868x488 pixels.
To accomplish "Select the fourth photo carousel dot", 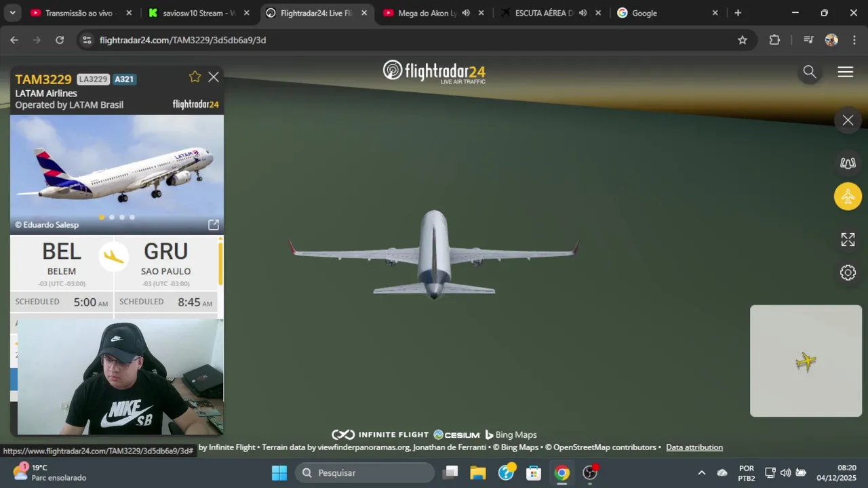I will (x=132, y=218).
